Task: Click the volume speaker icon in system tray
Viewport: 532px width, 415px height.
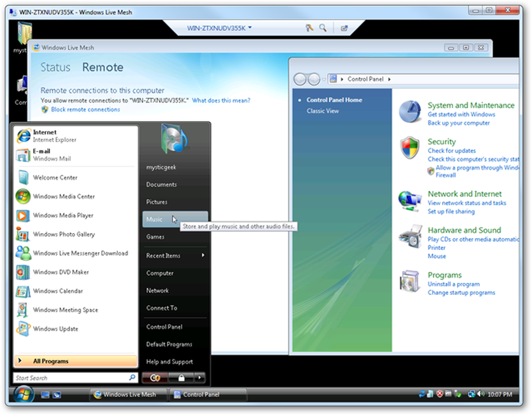Action: [x=480, y=394]
